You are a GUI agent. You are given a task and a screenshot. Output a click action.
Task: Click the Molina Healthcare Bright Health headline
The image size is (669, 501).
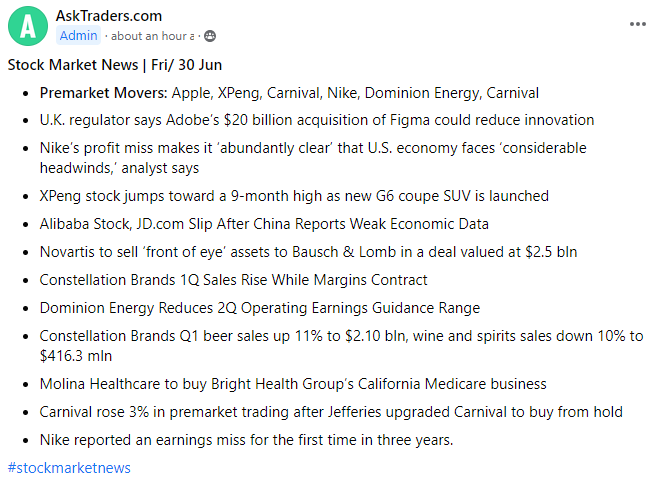[x=293, y=383]
